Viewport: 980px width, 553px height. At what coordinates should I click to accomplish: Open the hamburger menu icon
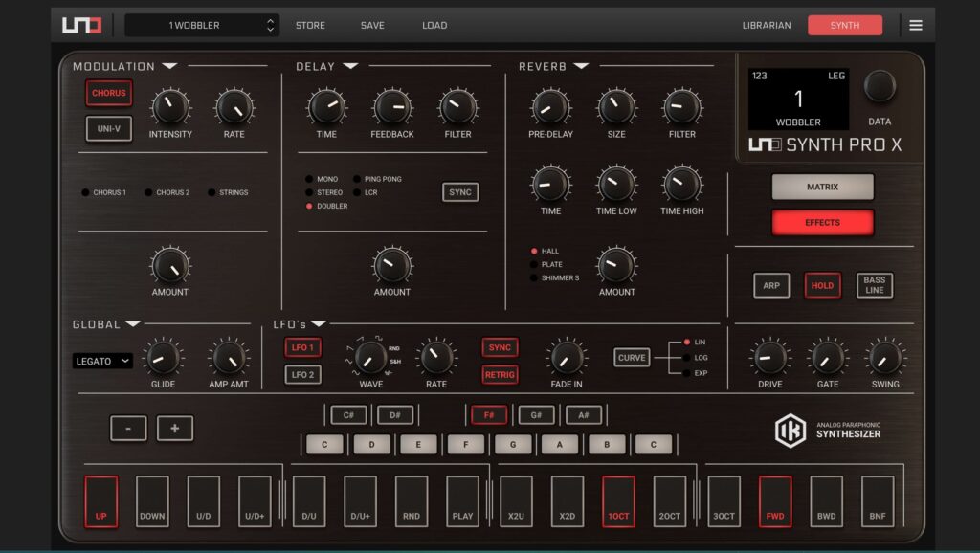916,25
